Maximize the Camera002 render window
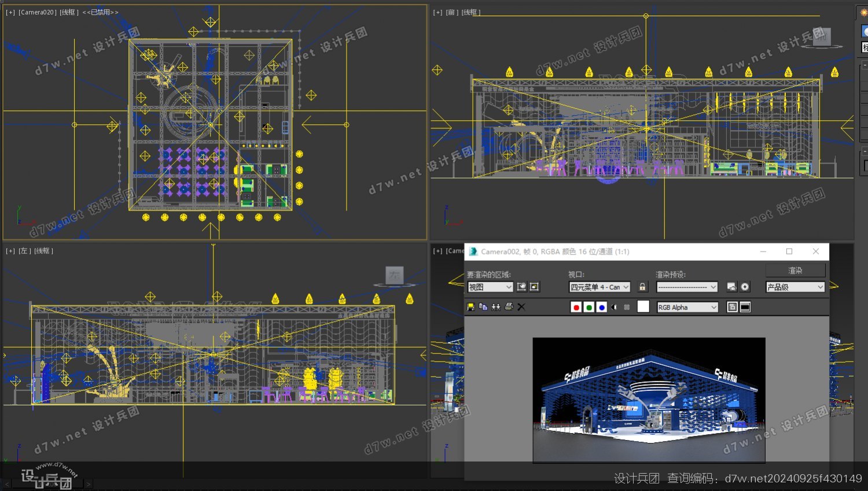 789,252
